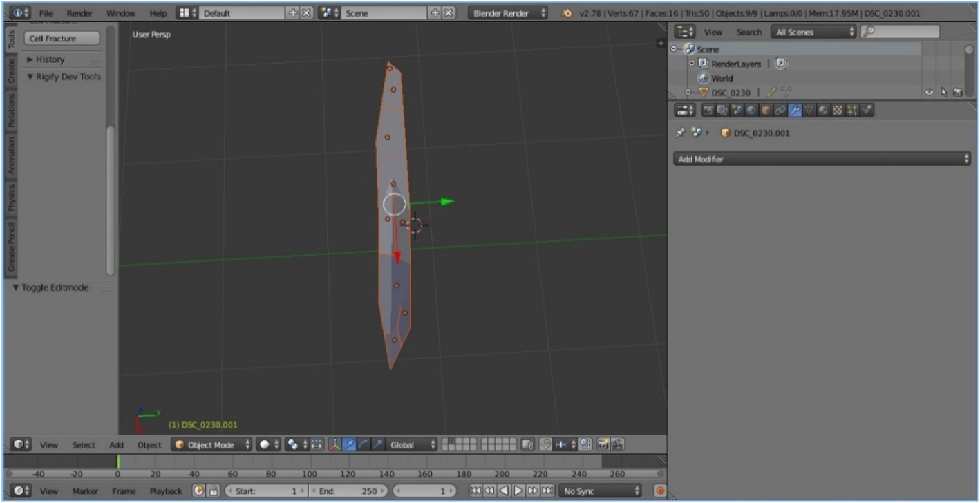980x503 pixels.
Task: Toggle visibility eye for DSC_0230
Action: click(929, 92)
